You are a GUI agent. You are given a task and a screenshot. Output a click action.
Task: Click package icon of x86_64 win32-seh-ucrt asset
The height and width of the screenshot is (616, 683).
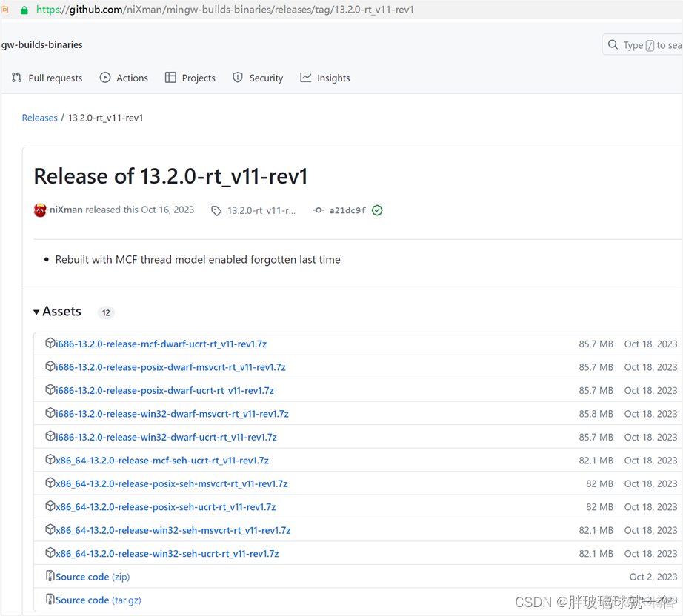(x=50, y=553)
